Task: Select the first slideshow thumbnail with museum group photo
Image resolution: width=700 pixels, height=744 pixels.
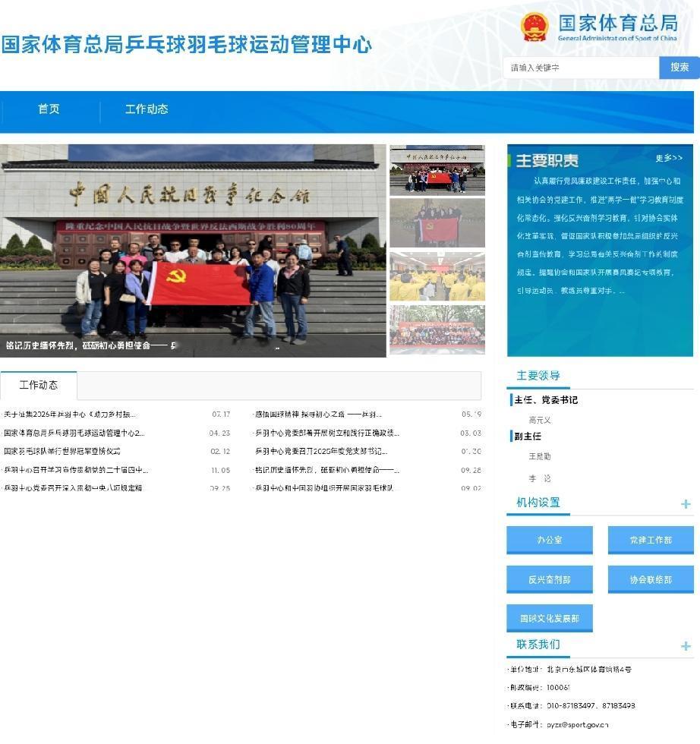Action: click(437, 171)
